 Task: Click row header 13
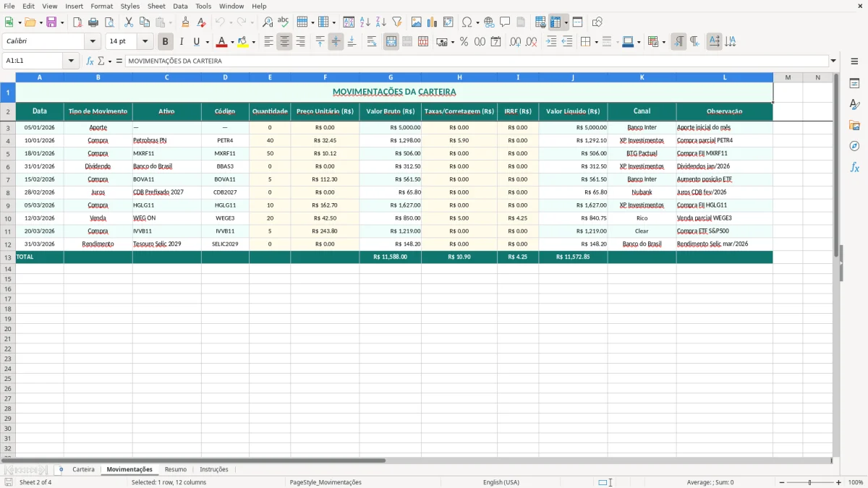tap(8, 257)
